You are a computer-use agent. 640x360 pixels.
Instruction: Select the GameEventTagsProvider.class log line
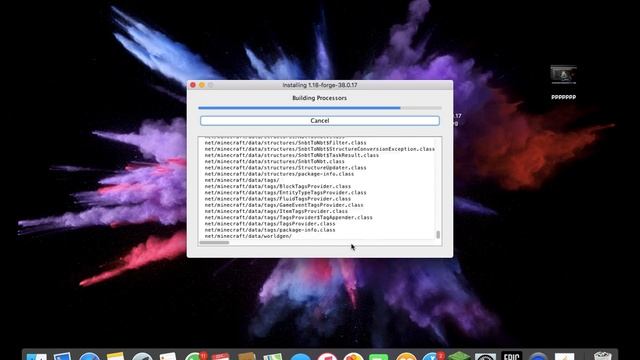pyautogui.click(x=284, y=205)
